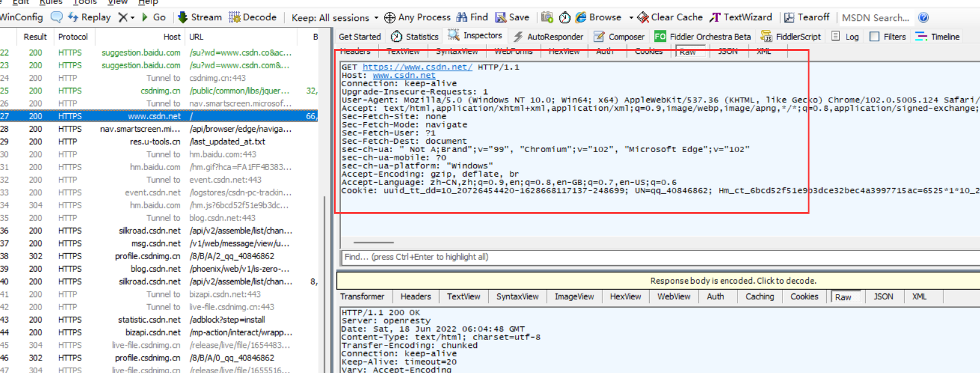
Task: Open the Rules menu
Action: (x=51, y=2)
